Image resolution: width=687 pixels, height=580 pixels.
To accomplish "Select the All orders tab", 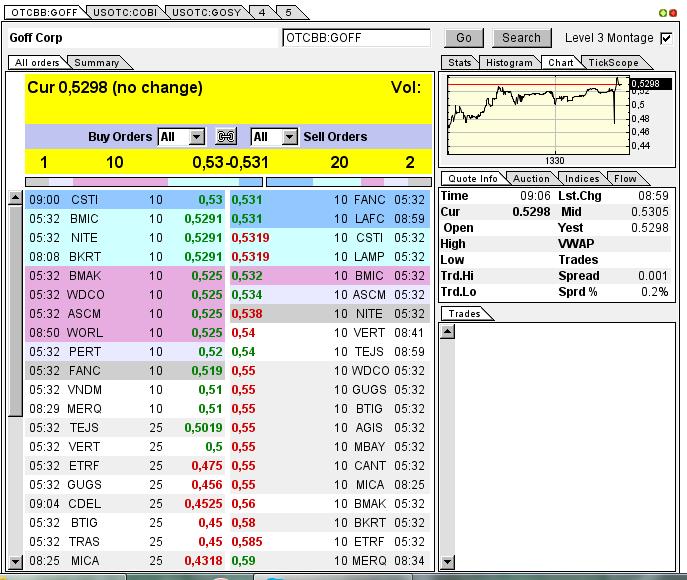I will pos(37,63).
